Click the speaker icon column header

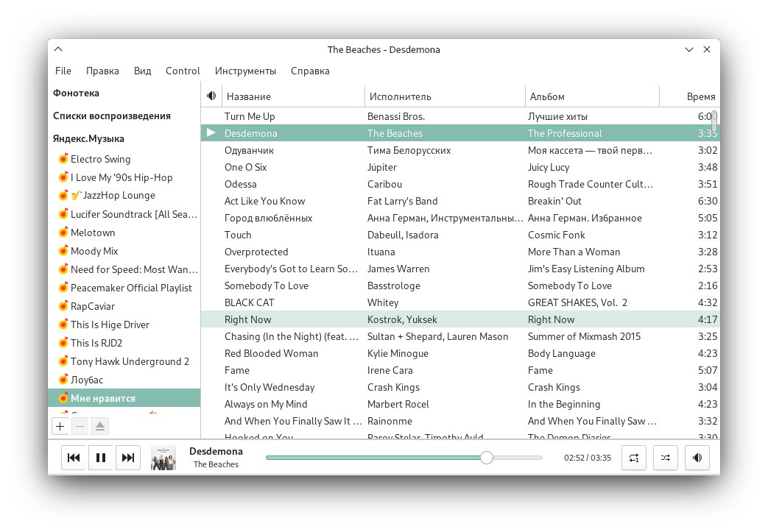click(211, 96)
